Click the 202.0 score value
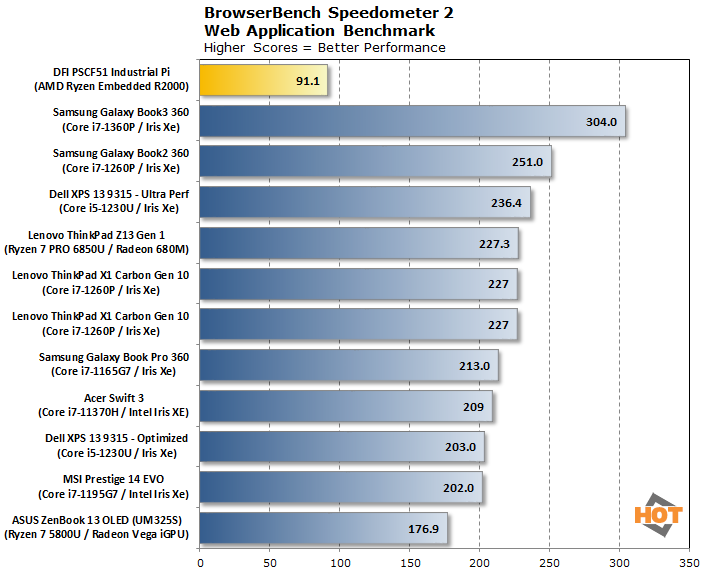Image resolution: width=708 pixels, height=571 pixels. [x=458, y=488]
